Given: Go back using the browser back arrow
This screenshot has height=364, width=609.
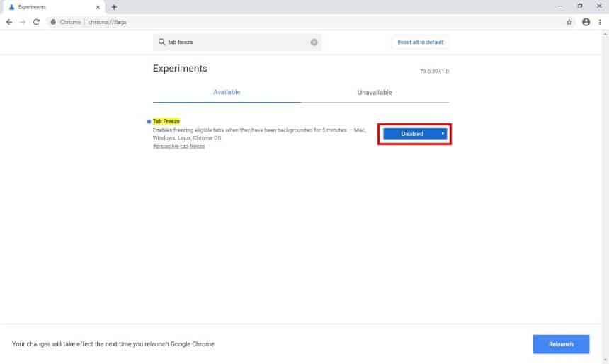Looking at the screenshot, I should coord(9,22).
